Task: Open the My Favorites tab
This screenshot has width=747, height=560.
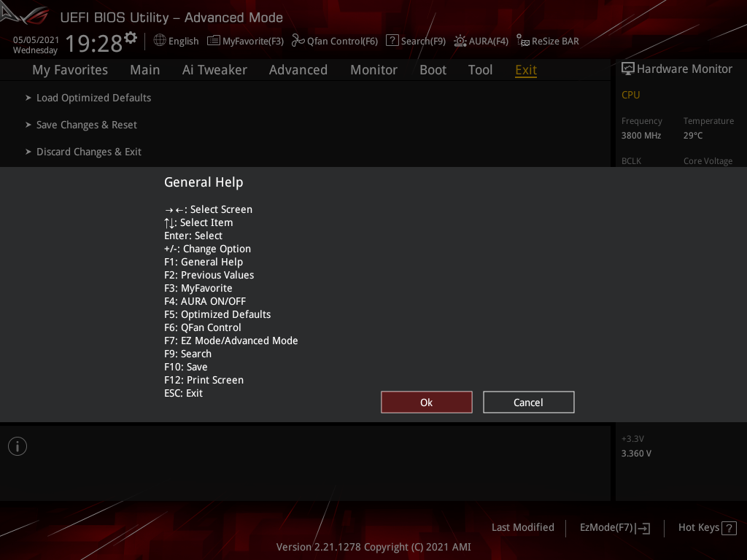Action: 70,70
